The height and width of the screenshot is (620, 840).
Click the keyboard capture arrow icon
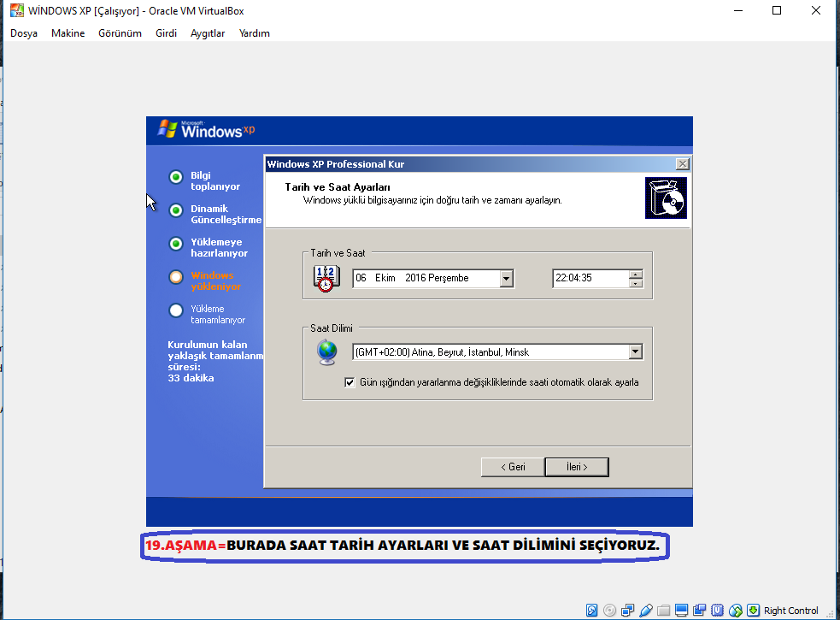click(753, 611)
